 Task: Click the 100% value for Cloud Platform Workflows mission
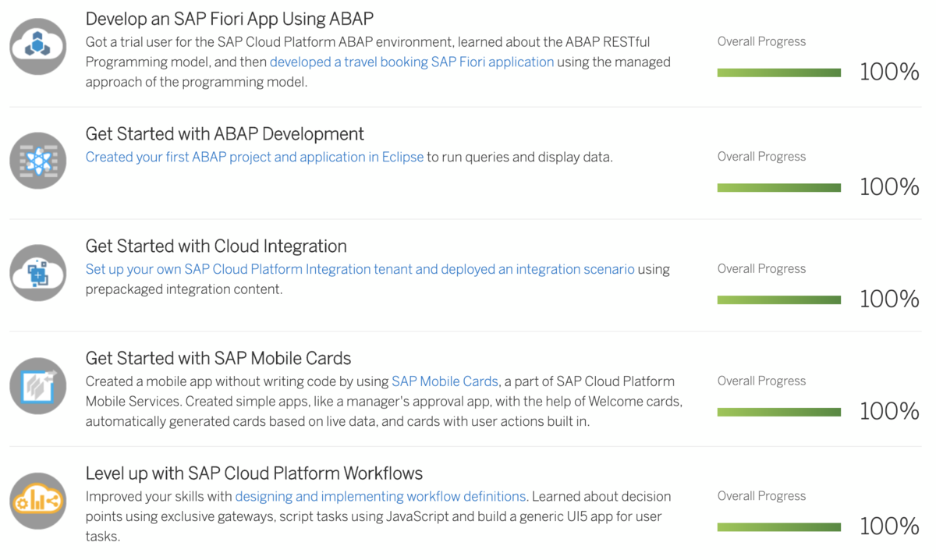pos(889,527)
